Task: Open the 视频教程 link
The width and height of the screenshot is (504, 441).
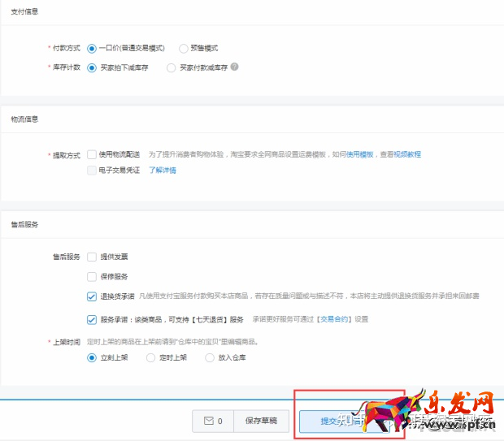Action: point(407,154)
